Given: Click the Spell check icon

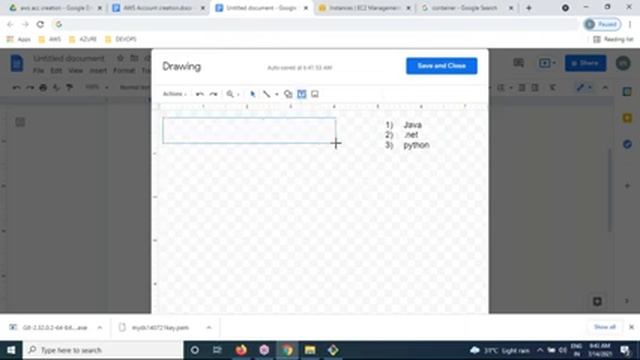Looking at the screenshot, I should click(56, 87).
